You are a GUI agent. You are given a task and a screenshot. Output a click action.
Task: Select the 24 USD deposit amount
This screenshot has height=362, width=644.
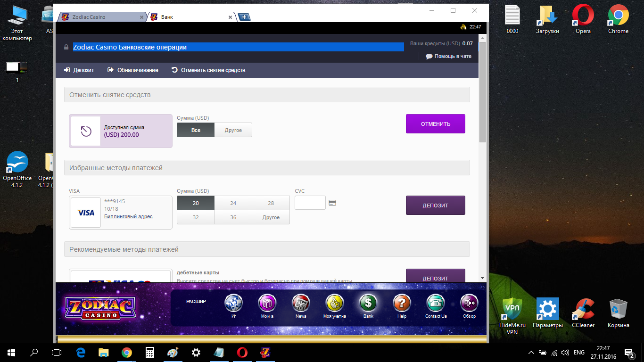(233, 203)
